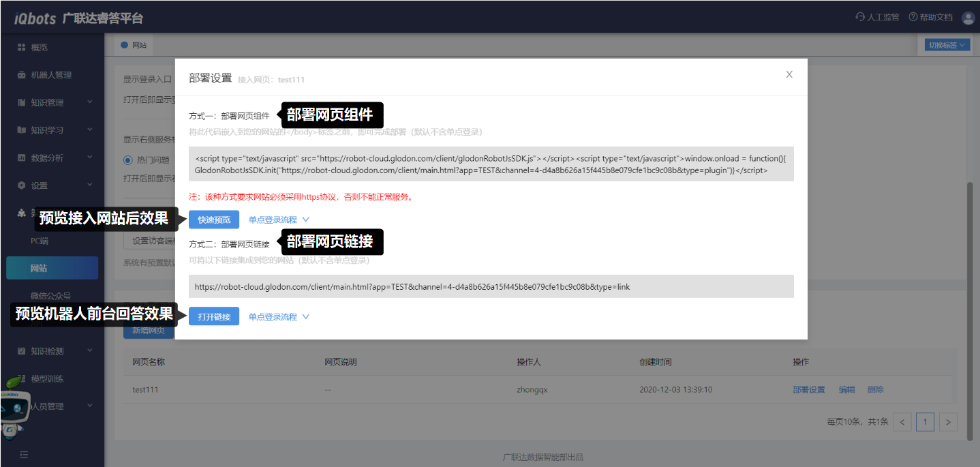Click the 数据分析 chart icon
This screenshot has width=980, height=467.
[x=21, y=158]
